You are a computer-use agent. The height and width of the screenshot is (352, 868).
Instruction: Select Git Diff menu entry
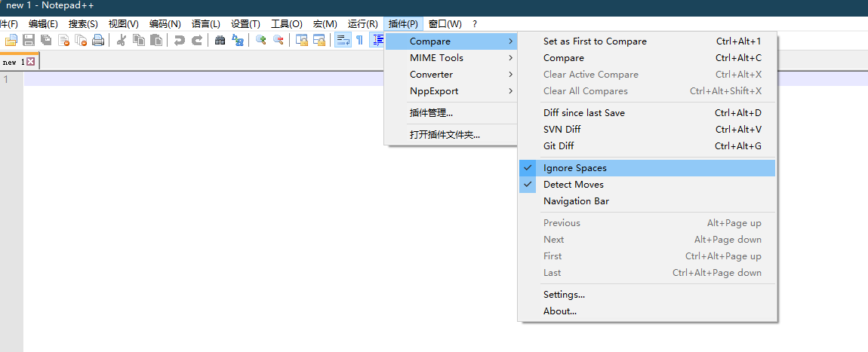pyautogui.click(x=647, y=146)
